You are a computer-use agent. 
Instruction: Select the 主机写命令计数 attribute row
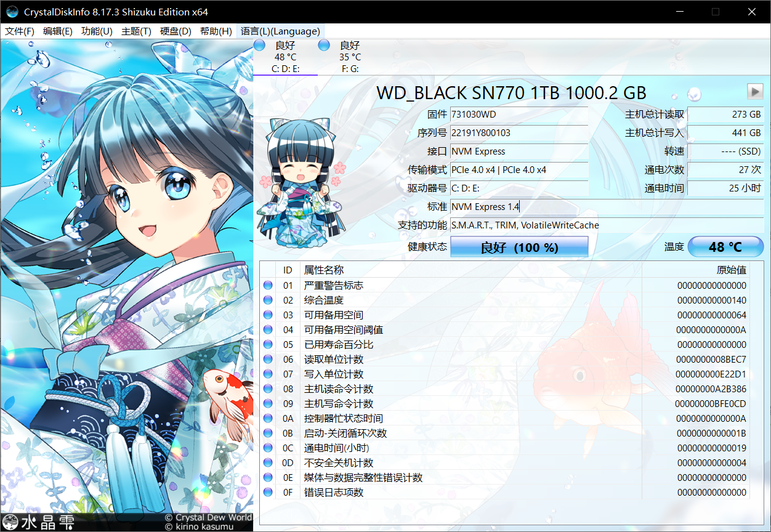coord(505,404)
